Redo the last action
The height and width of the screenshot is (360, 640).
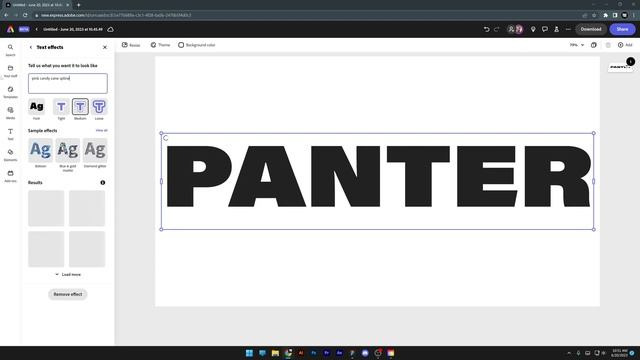pyautogui.click(x=497, y=29)
